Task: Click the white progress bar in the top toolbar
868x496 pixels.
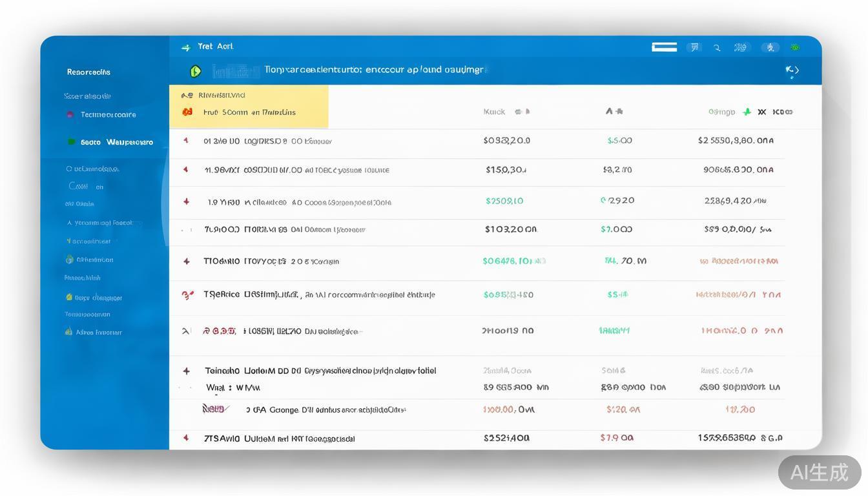Action: [x=665, y=46]
